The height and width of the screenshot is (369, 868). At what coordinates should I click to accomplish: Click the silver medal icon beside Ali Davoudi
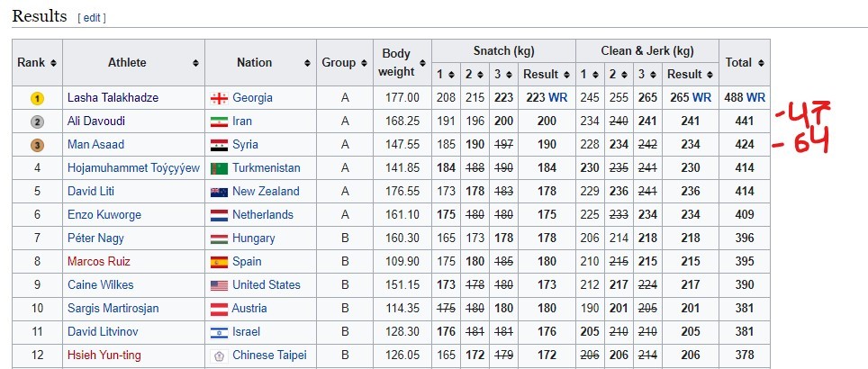tap(37, 121)
